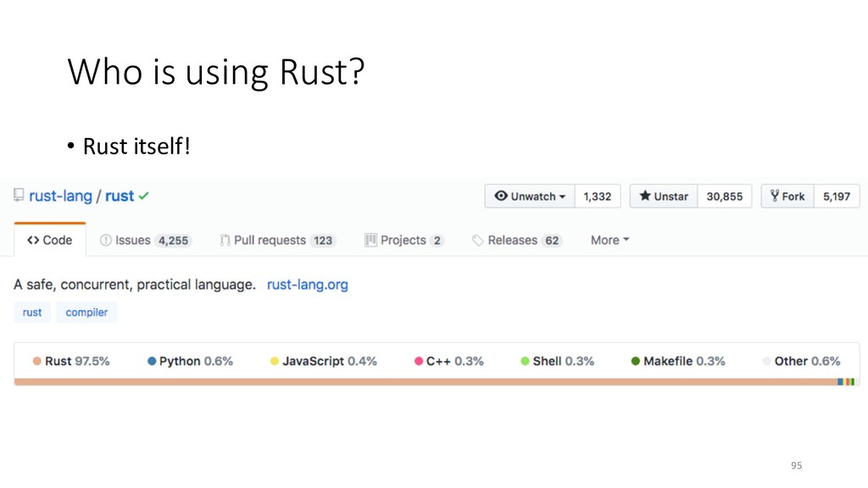The height and width of the screenshot is (488, 868).
Task: Open the rust-lang organization link
Action: (x=60, y=196)
